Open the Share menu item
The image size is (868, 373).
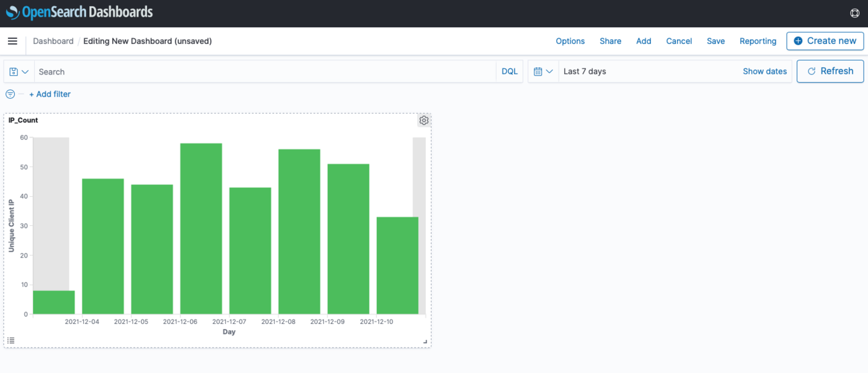point(610,41)
